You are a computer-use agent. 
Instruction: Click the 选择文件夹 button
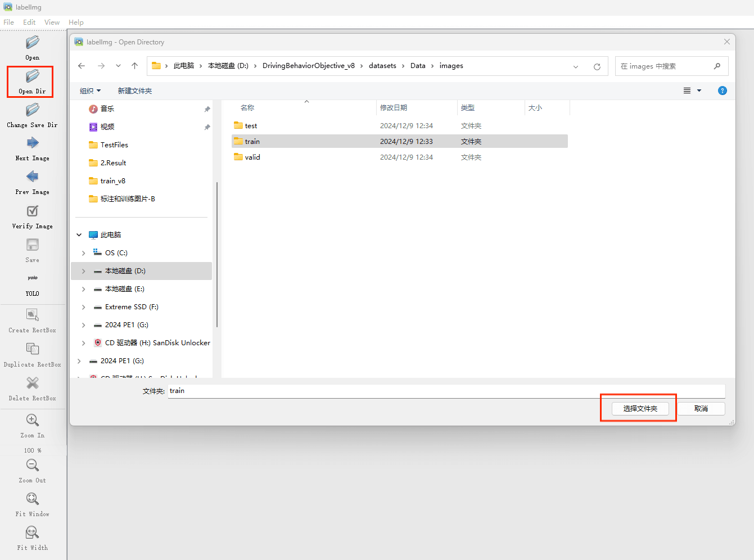point(640,409)
